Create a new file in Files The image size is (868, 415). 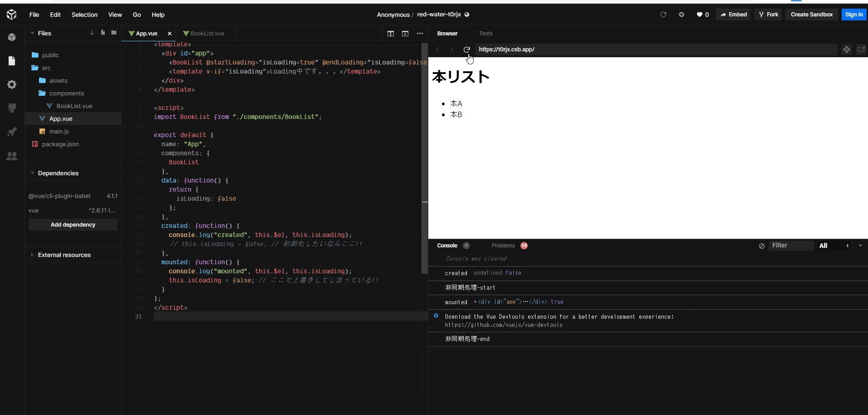coord(103,33)
